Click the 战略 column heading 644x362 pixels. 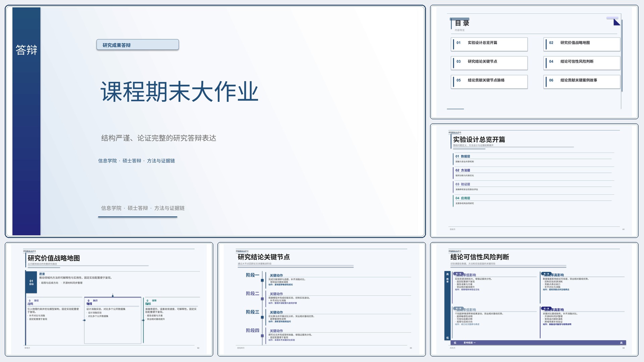tap(30, 304)
